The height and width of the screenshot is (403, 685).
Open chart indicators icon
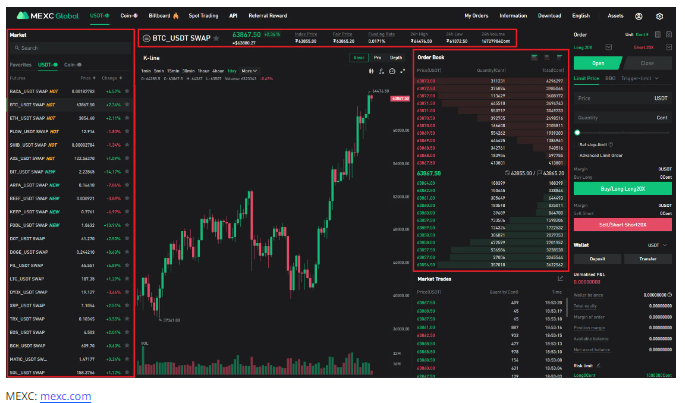[381, 71]
